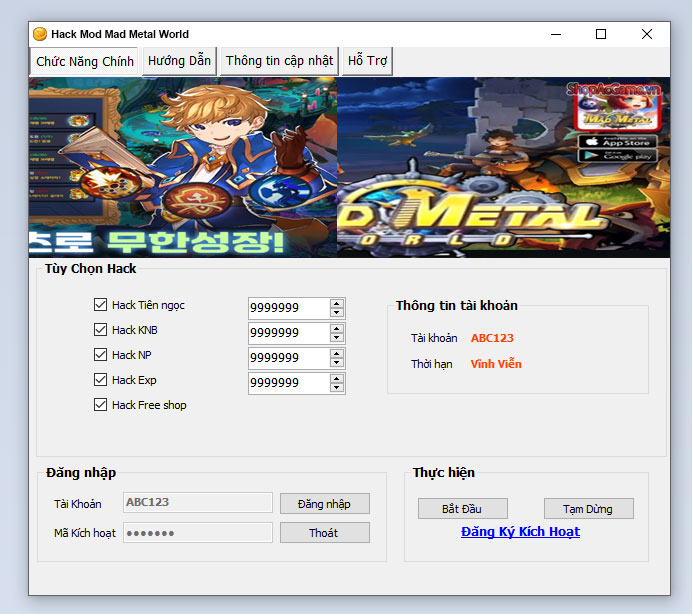This screenshot has width=693, height=616.
Task: Start the hack with Bắt Đầu
Action: tap(463, 509)
